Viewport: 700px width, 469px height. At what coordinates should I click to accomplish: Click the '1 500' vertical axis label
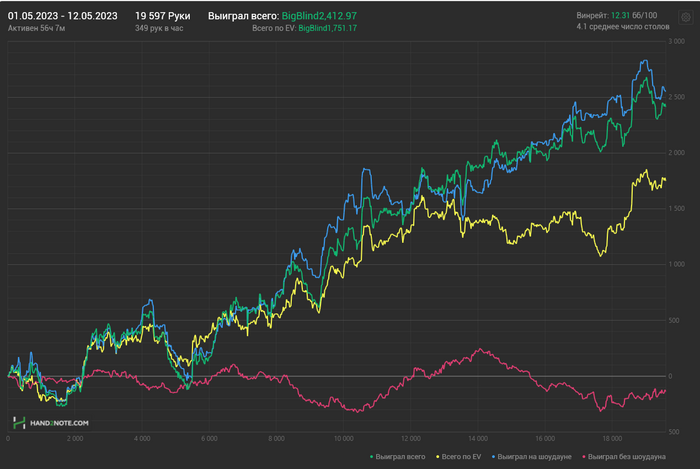(676, 209)
